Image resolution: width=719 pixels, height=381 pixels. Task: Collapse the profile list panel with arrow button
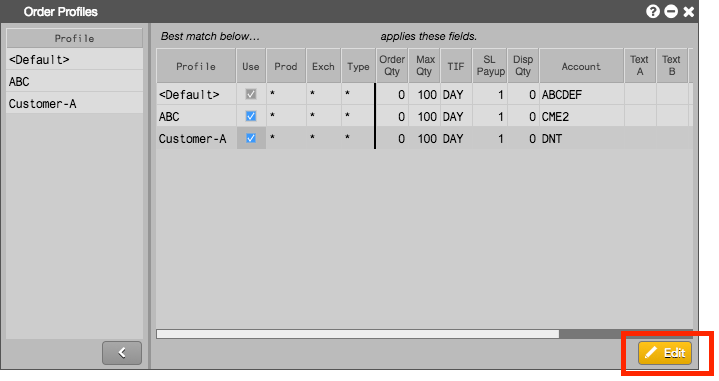[x=122, y=353]
